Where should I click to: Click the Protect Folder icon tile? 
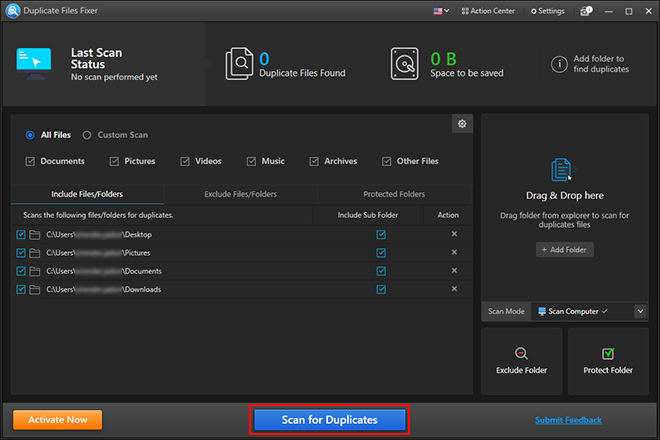click(608, 360)
